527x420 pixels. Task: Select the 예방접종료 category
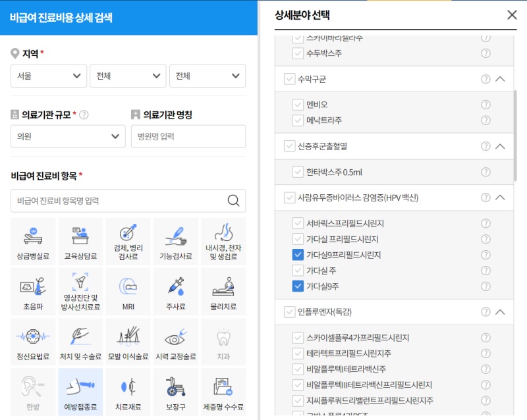click(x=80, y=392)
